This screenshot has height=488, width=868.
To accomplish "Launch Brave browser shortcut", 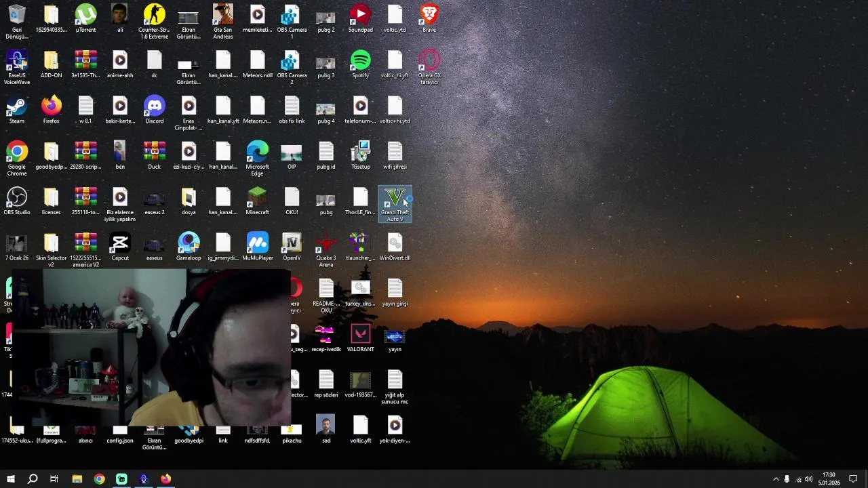I will pos(429,18).
